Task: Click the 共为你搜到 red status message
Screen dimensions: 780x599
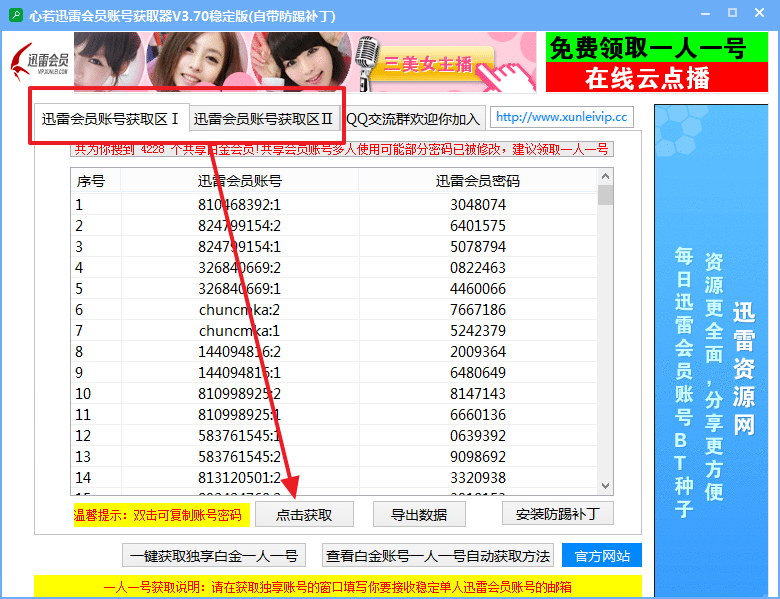Action: click(342, 149)
